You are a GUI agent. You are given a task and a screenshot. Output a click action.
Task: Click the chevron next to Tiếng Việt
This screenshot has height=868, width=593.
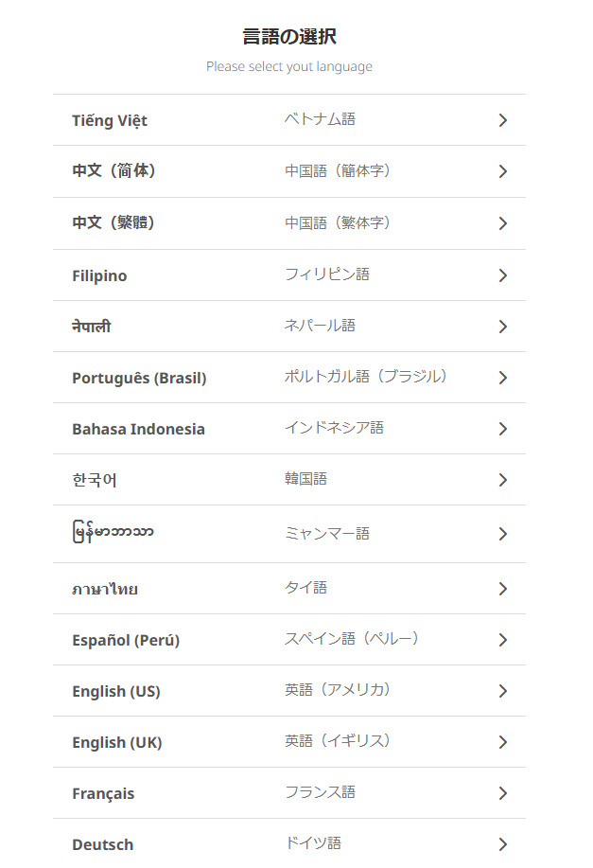[x=502, y=119]
